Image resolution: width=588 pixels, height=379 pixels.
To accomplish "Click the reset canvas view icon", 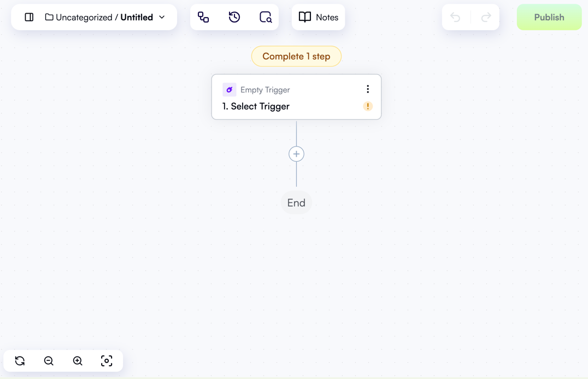I will (x=20, y=360).
